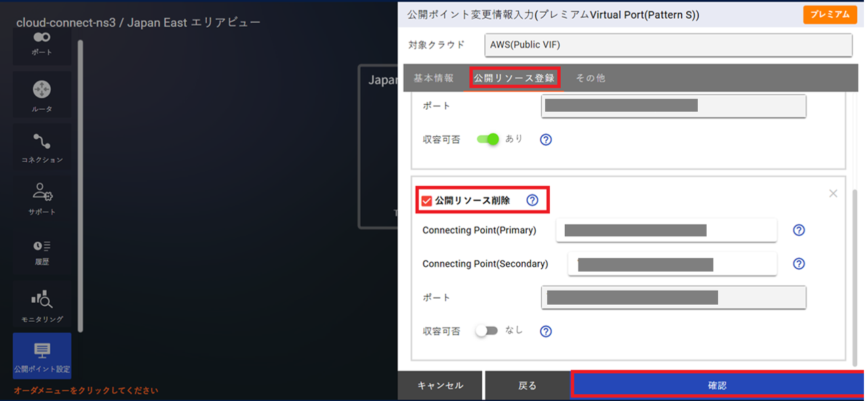
Task: Click the help icon beside Connecting Point(Primary)
Action: [x=799, y=230]
